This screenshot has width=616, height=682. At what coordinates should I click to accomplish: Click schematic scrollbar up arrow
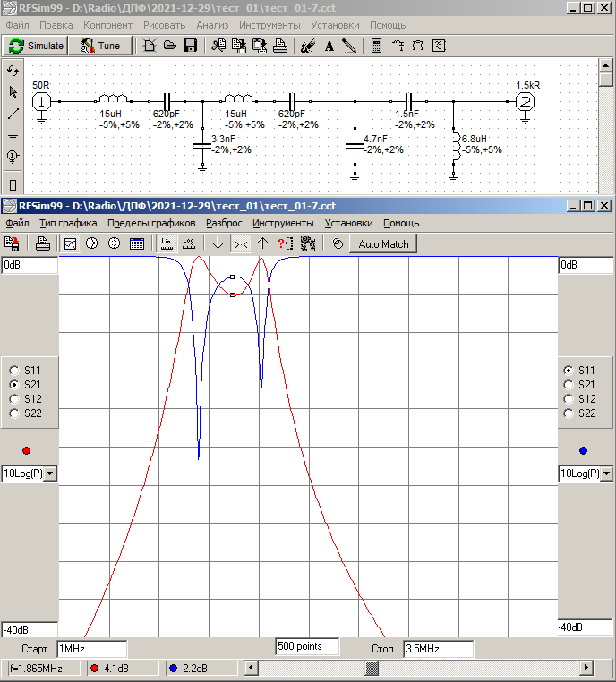point(605,65)
